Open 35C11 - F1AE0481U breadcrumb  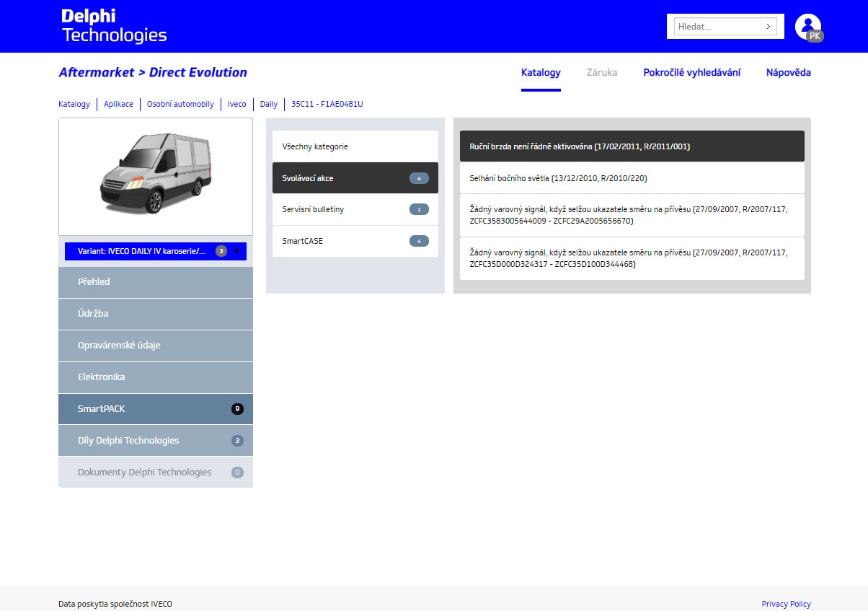pos(327,104)
